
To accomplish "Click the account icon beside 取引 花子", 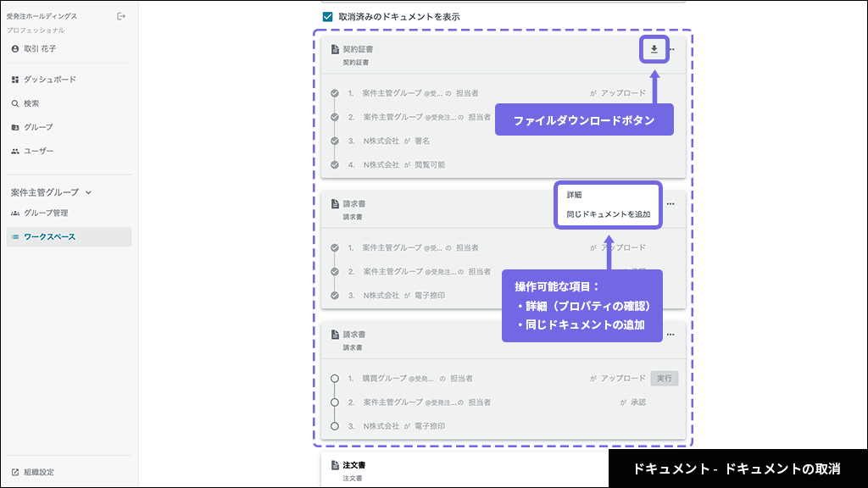I will pyautogui.click(x=15, y=48).
